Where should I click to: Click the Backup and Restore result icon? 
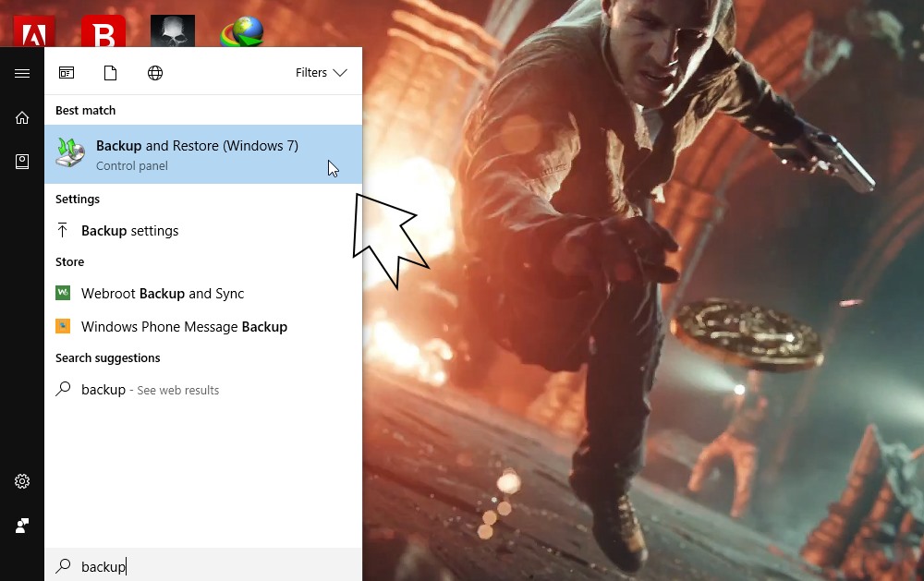[x=70, y=152]
